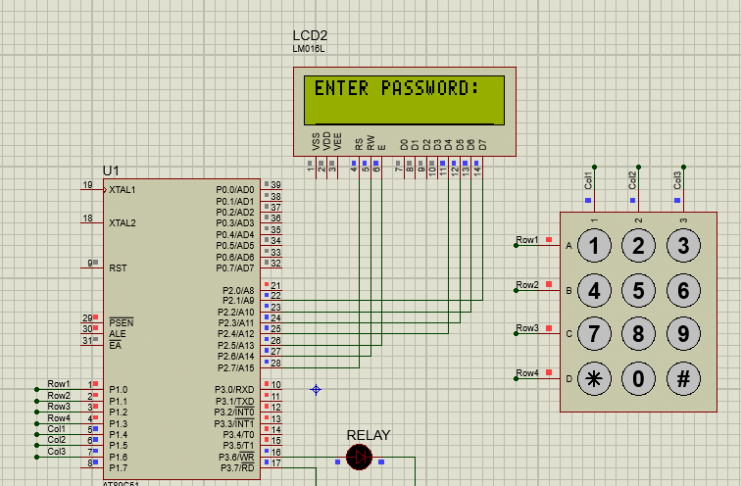The image size is (741, 486).
Task: Tap keypad key 5
Action: 638,290
